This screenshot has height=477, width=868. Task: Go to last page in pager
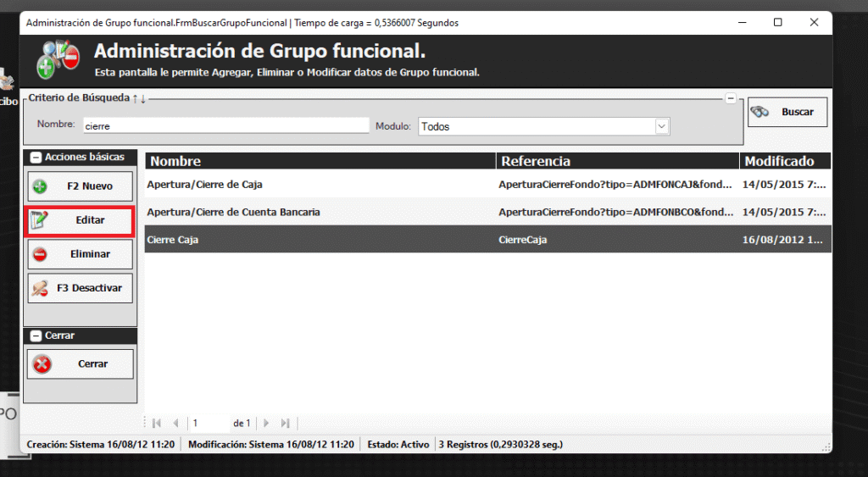tap(286, 423)
